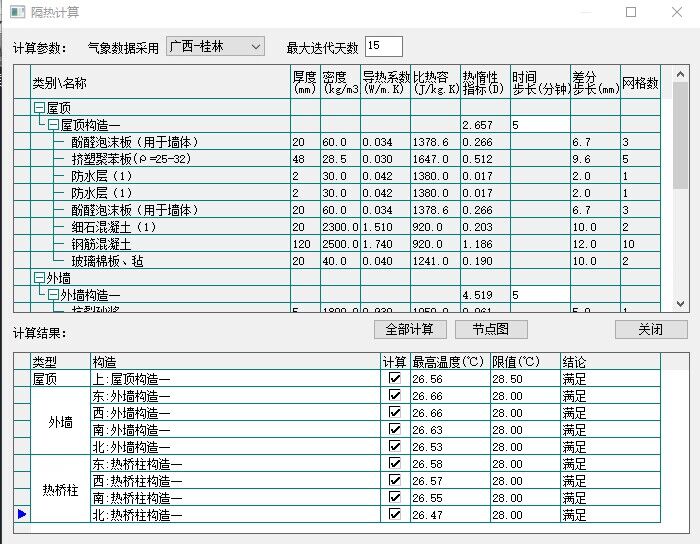This screenshot has width=700, height=544.
Task: Collapse the 屋顶构造一 tree node
Action: (x=54, y=125)
